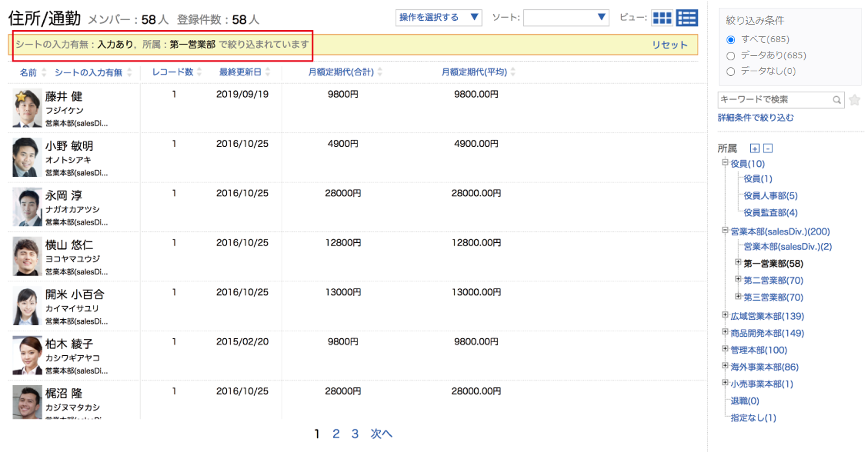868x452 pixels.
Task: Click the 最終更新日 column header
Action: pyautogui.click(x=240, y=72)
